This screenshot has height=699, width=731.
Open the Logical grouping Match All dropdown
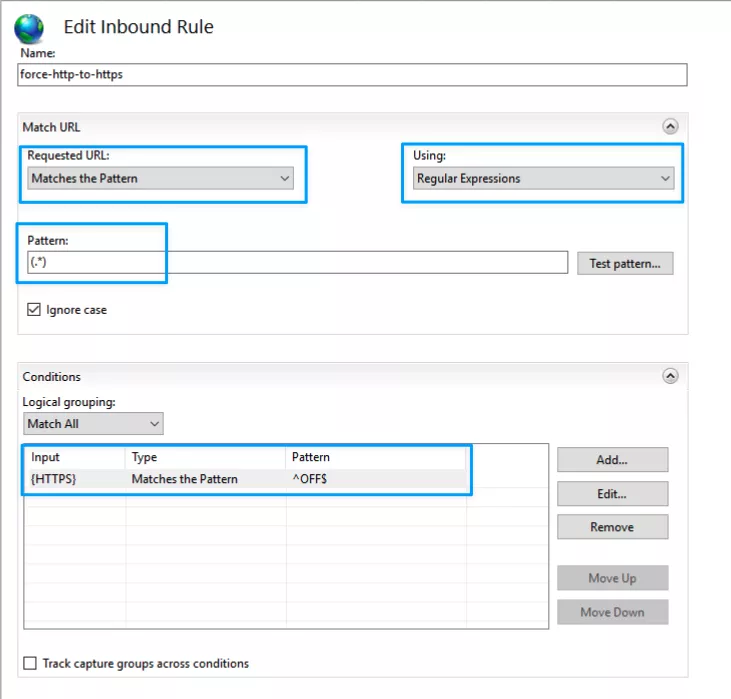pyautogui.click(x=93, y=424)
